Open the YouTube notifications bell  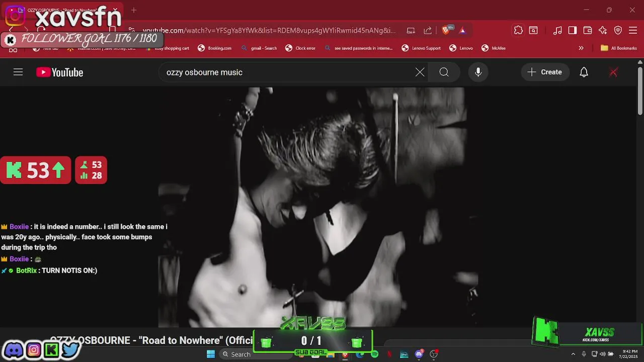[x=584, y=72]
